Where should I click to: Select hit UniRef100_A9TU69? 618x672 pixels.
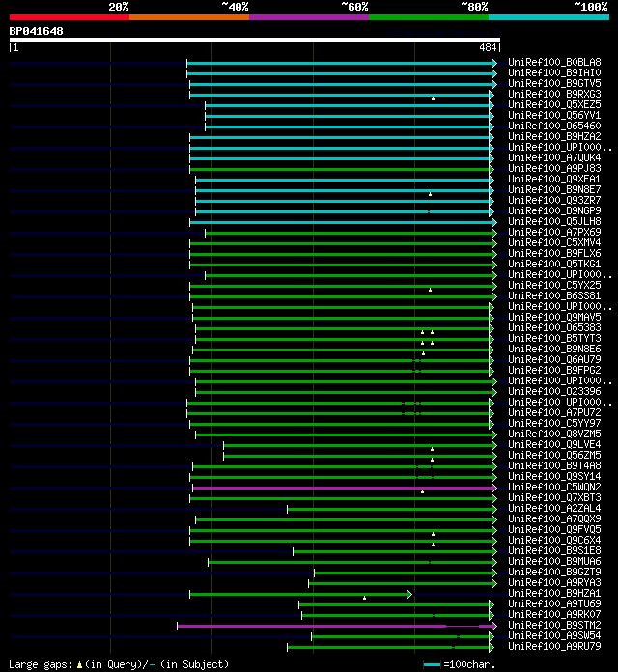[554, 603]
